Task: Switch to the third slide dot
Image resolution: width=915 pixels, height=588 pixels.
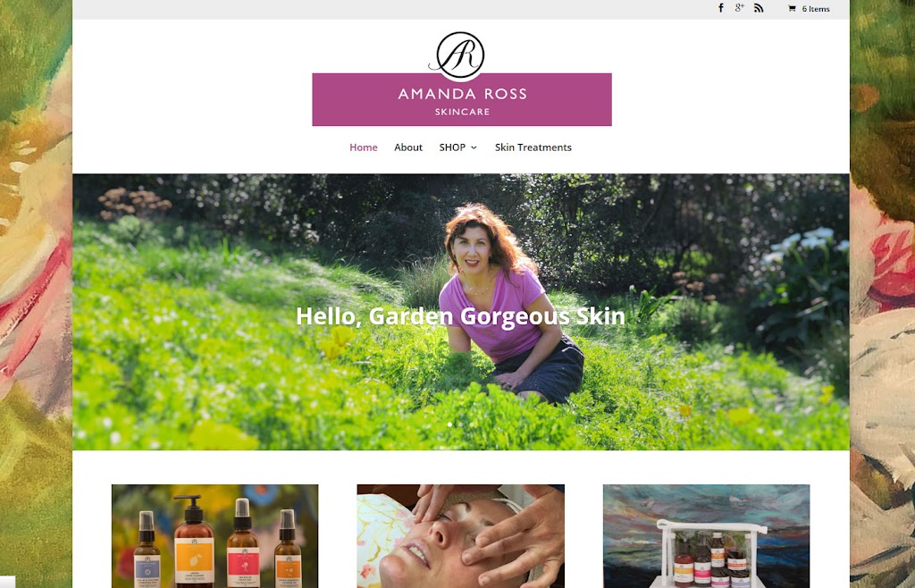Action: point(472,424)
